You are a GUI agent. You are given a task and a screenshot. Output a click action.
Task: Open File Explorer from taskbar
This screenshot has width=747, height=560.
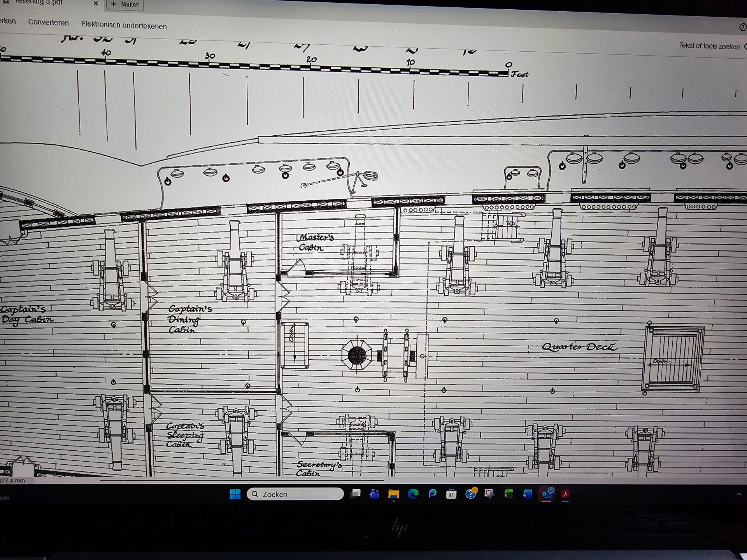point(394,494)
